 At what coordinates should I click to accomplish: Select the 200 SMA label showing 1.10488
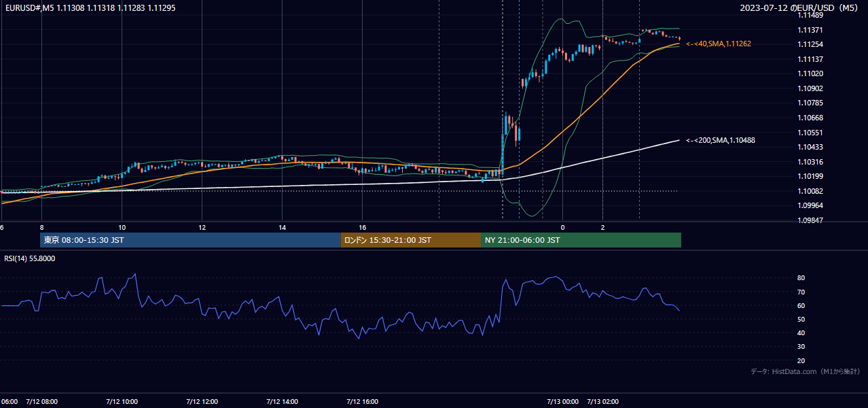721,140
